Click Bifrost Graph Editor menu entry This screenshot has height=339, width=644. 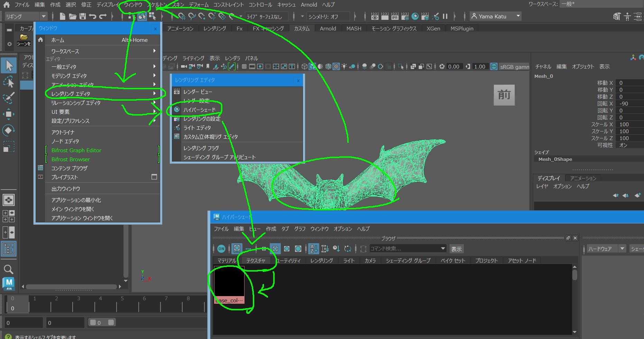tap(76, 150)
